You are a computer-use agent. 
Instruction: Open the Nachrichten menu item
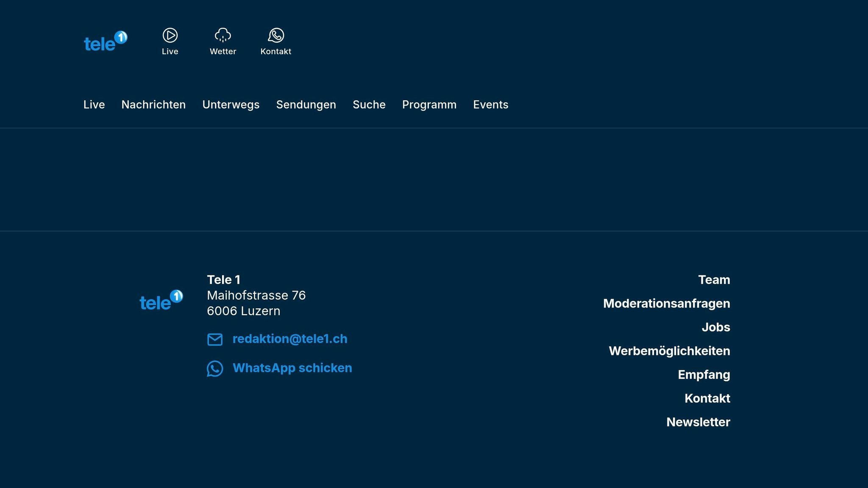click(x=153, y=105)
